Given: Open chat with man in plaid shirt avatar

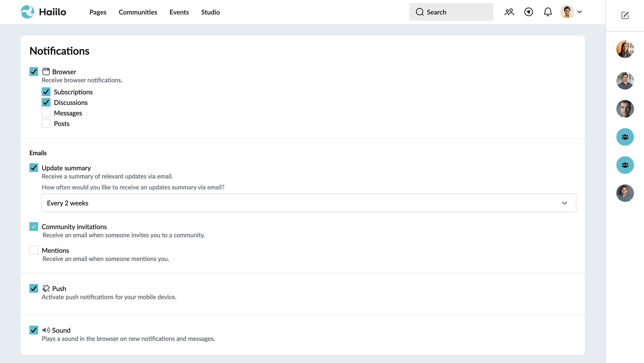Looking at the screenshot, I should [x=625, y=193].
